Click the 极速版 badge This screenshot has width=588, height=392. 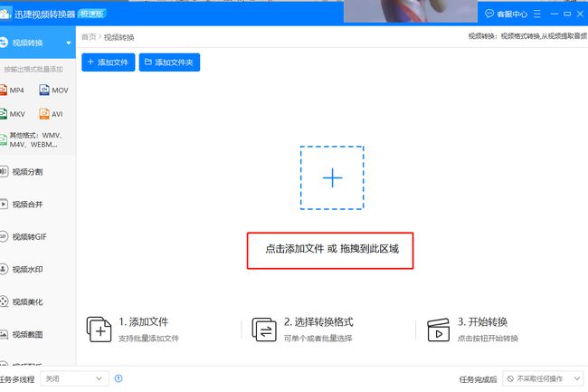[x=92, y=14]
